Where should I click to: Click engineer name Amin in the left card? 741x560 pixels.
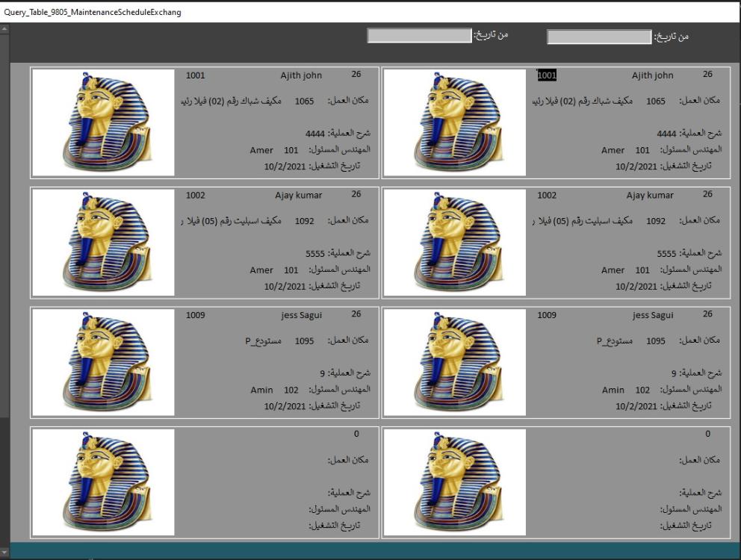pyautogui.click(x=261, y=390)
